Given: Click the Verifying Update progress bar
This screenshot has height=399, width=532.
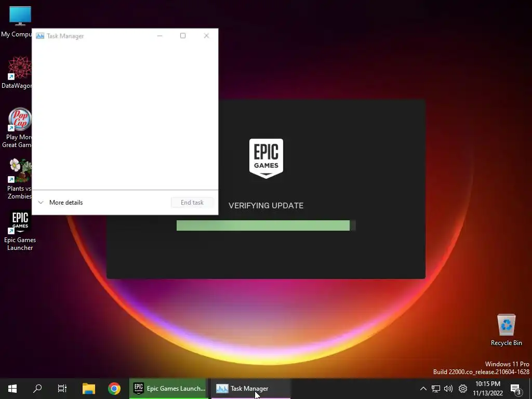Looking at the screenshot, I should [266, 225].
